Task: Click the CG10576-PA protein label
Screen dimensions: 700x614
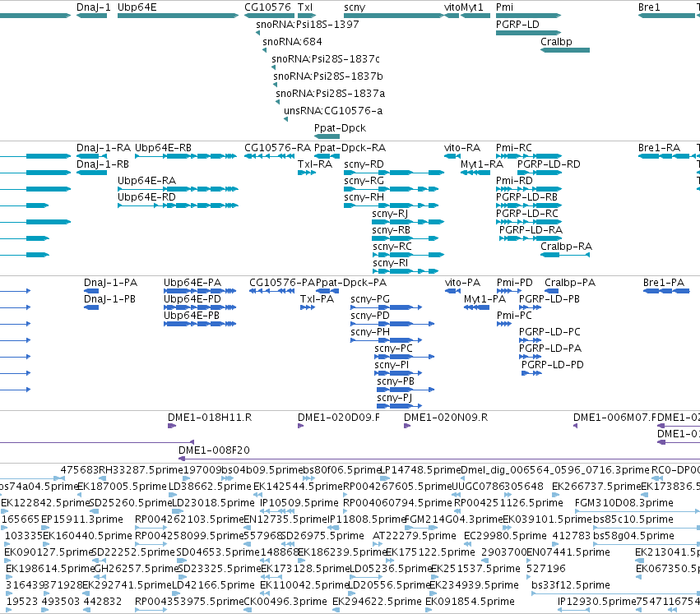Action: (x=282, y=283)
